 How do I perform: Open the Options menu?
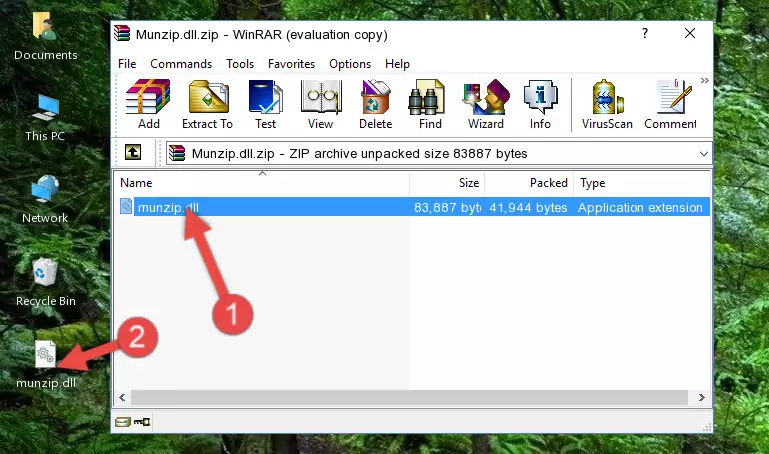coord(350,64)
